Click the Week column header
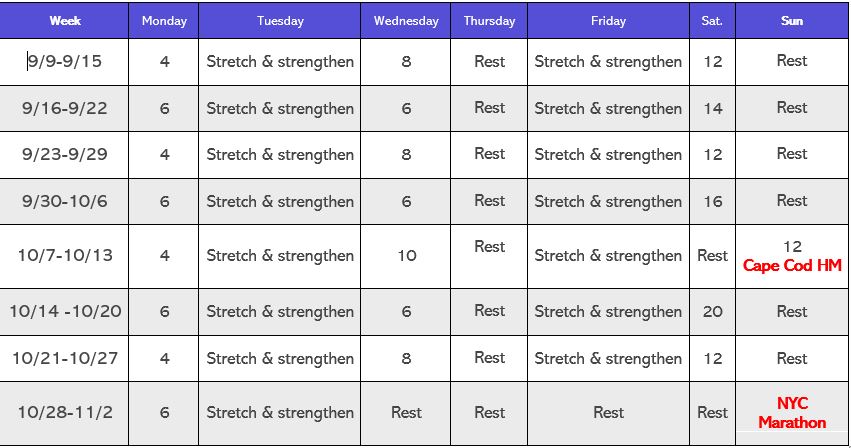The image size is (851, 448). 65,21
